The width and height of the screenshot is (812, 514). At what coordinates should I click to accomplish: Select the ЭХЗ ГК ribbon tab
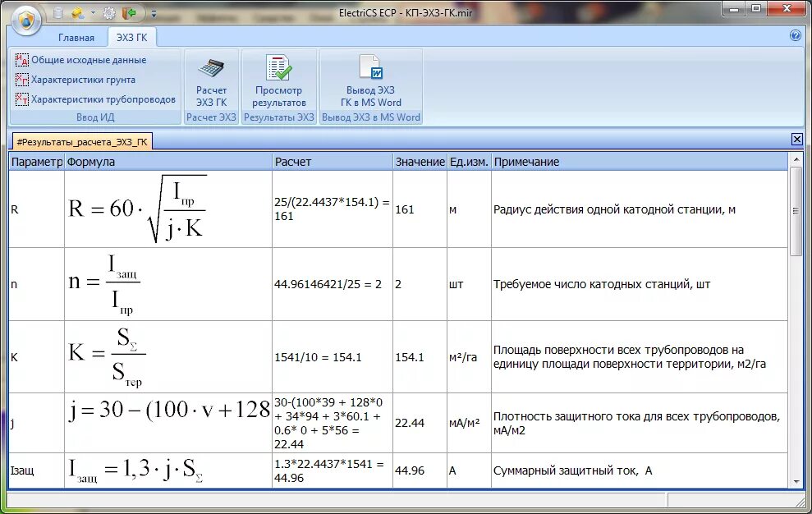coord(131,37)
